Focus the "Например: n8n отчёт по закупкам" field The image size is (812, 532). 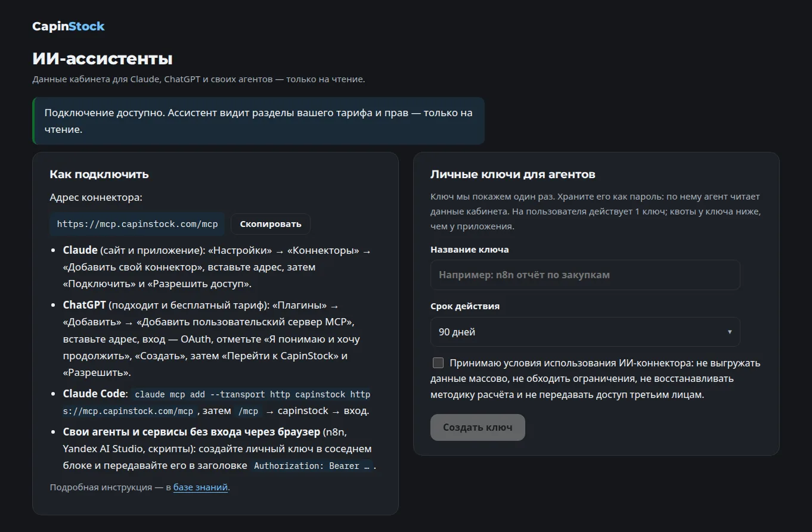tap(585, 275)
